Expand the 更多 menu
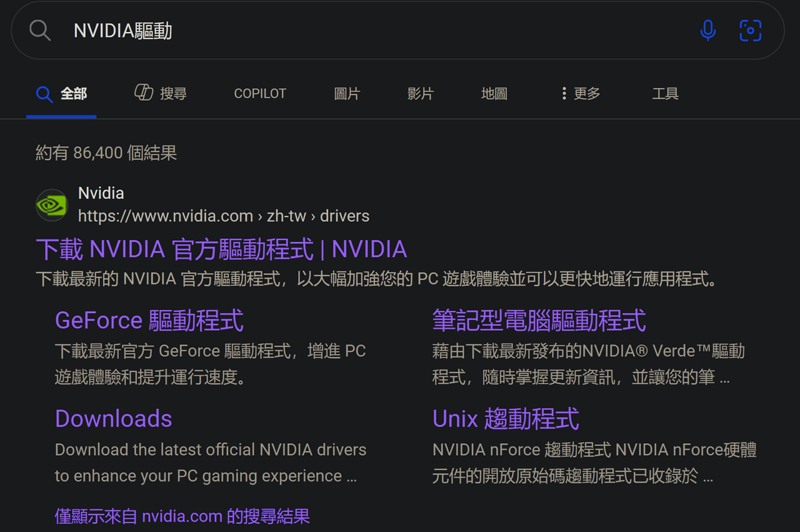Image resolution: width=800 pixels, height=532 pixels. pyautogui.click(x=581, y=94)
